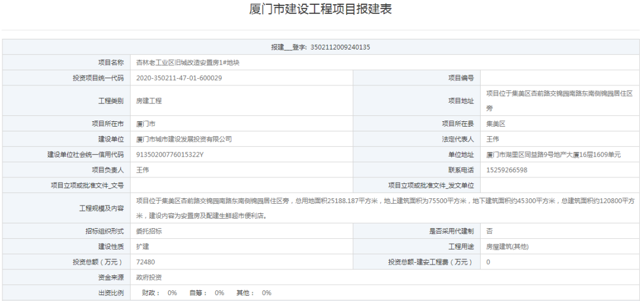Click the 厦门市 city value
The width and height of the screenshot is (644, 301).
pos(146,124)
